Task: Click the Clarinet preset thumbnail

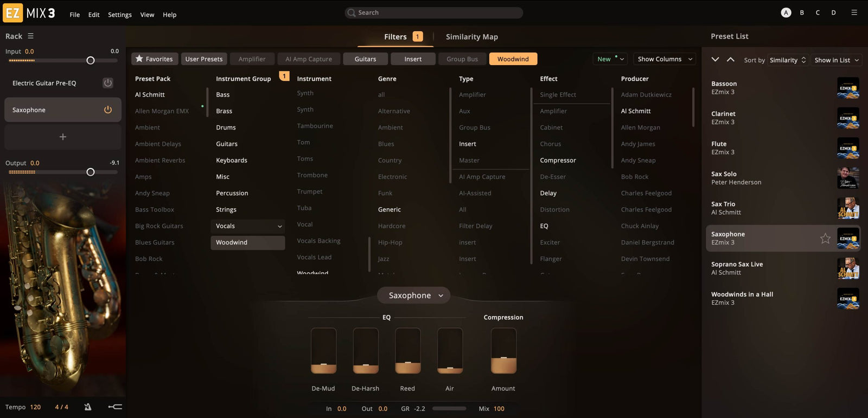Action: pyautogui.click(x=848, y=118)
